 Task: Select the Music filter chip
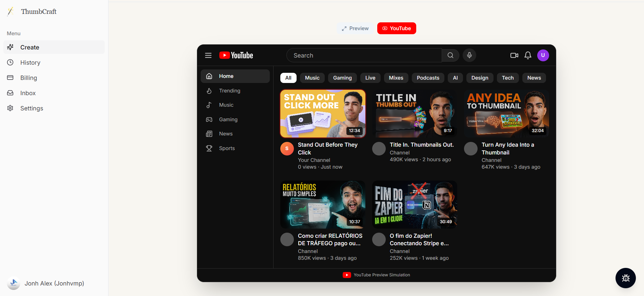[x=312, y=78]
